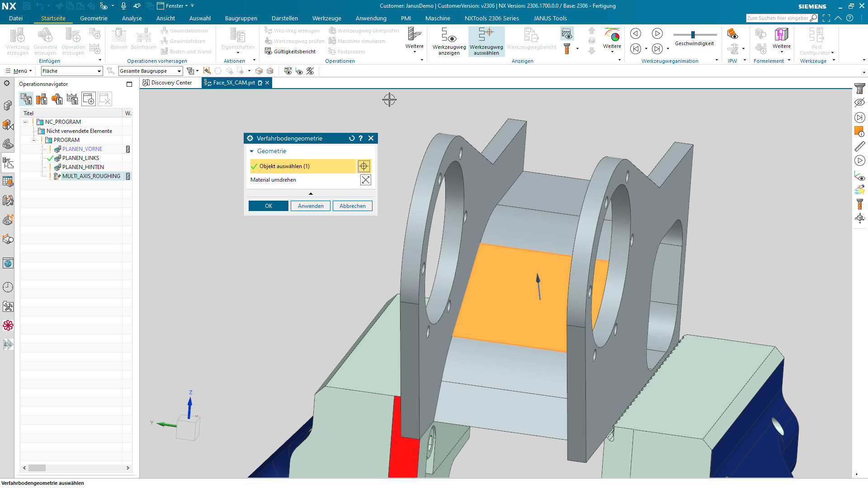Open the Menü dropdown
This screenshot has height=488, width=868.
point(19,71)
